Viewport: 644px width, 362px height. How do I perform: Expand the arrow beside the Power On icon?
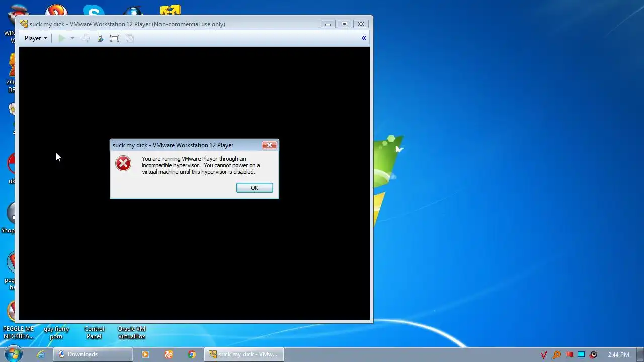pos(72,38)
